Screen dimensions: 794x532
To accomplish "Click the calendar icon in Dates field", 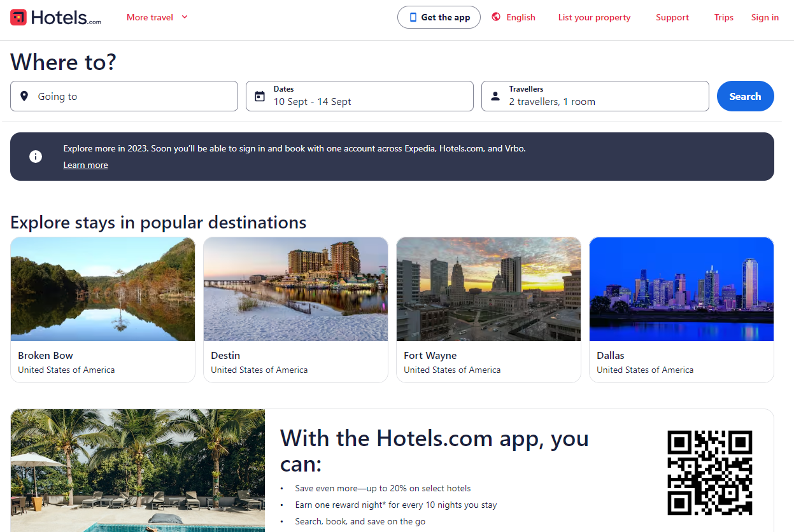I will (x=260, y=96).
